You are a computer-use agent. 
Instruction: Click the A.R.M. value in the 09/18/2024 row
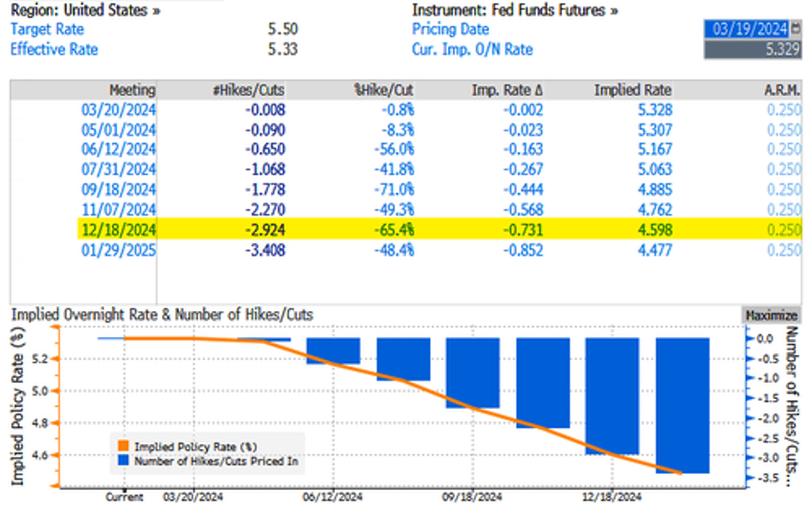(x=782, y=190)
